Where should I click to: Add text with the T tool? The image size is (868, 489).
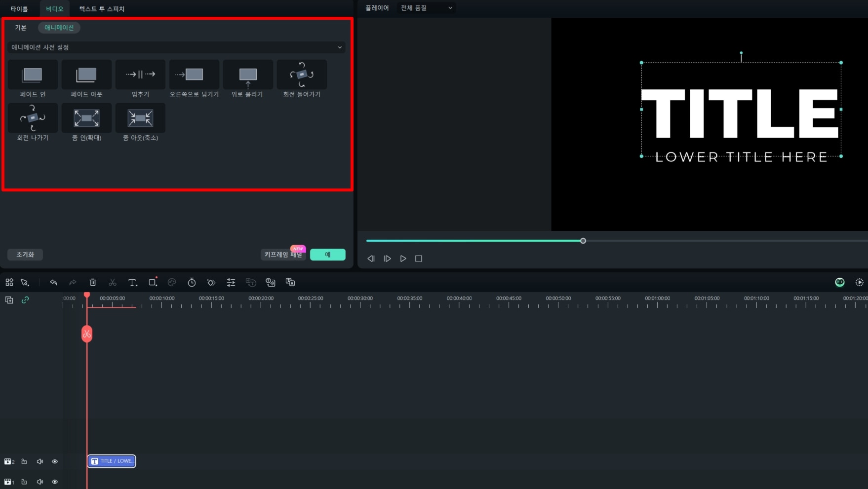132,282
